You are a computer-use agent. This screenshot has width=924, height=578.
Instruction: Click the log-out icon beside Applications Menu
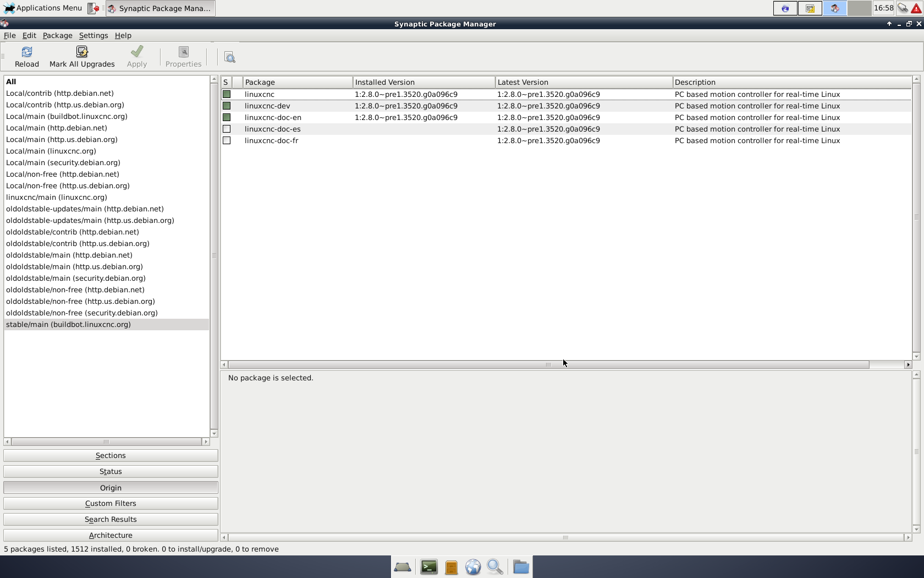click(x=94, y=8)
